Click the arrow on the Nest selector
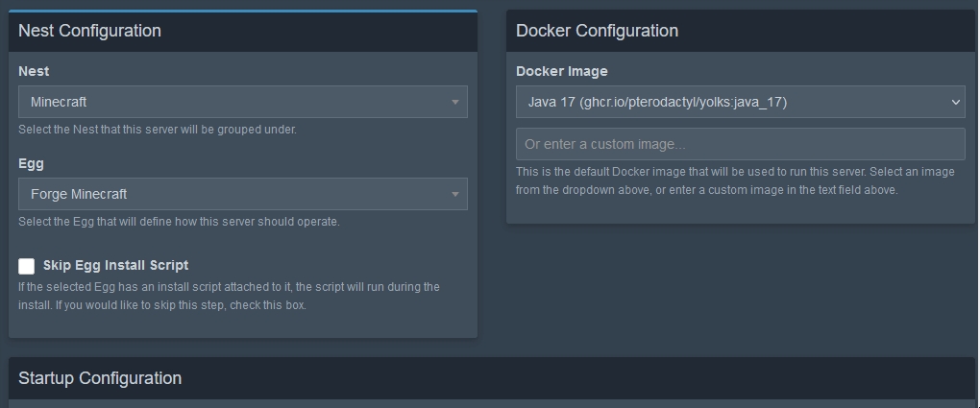Viewport: 980px width, 408px height. point(454,102)
